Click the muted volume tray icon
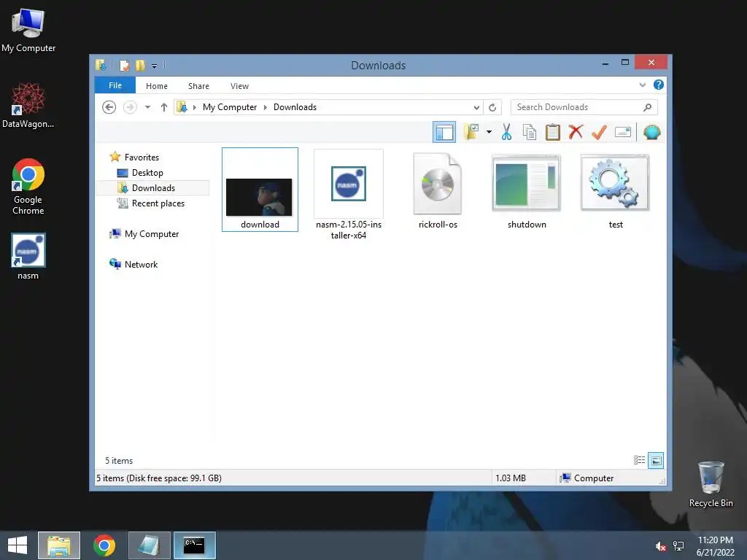 point(660,546)
